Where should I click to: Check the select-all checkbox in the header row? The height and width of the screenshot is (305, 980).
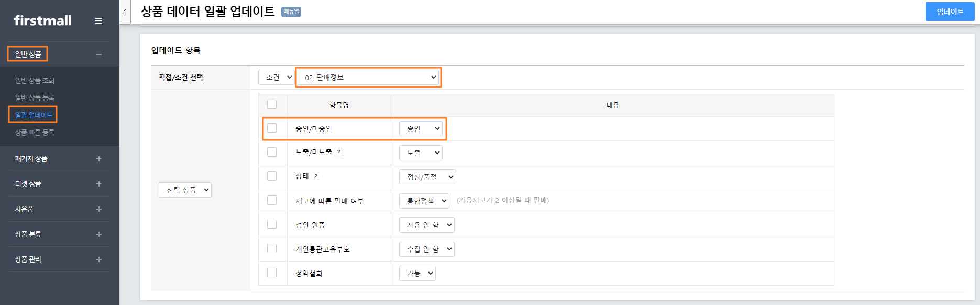pos(272,104)
